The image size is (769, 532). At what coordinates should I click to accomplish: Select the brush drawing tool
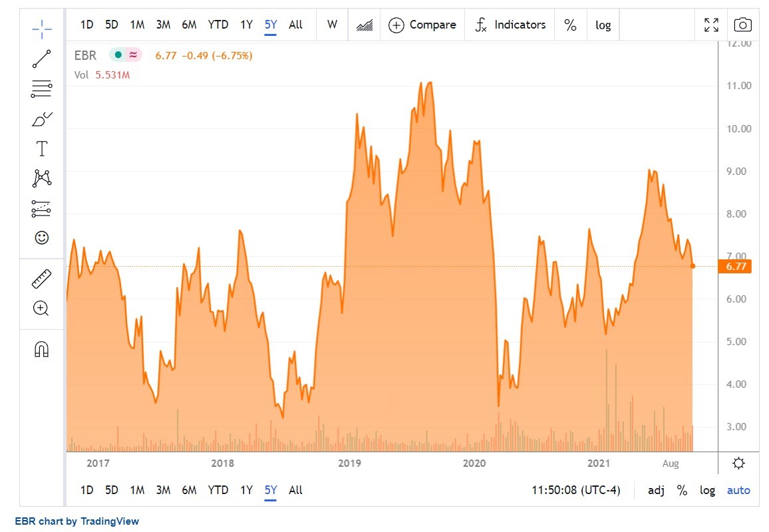(x=42, y=119)
